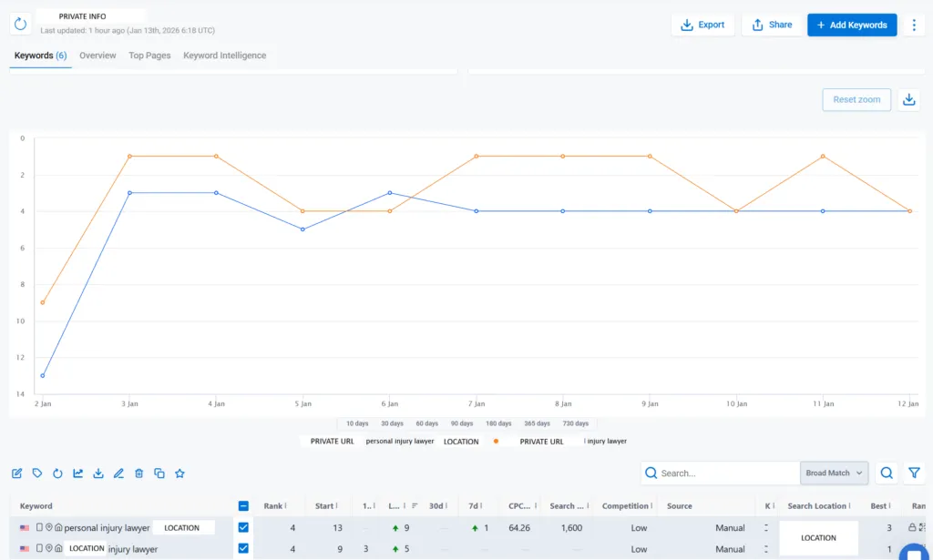Click the mobile device icon in personal injury lawyer row
The width and height of the screenshot is (933, 560).
point(39,527)
